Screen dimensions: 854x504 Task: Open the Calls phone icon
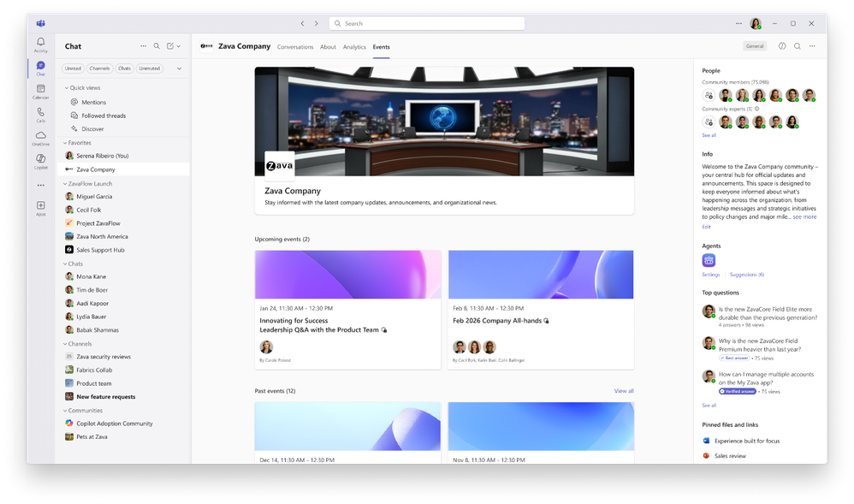[x=41, y=114]
